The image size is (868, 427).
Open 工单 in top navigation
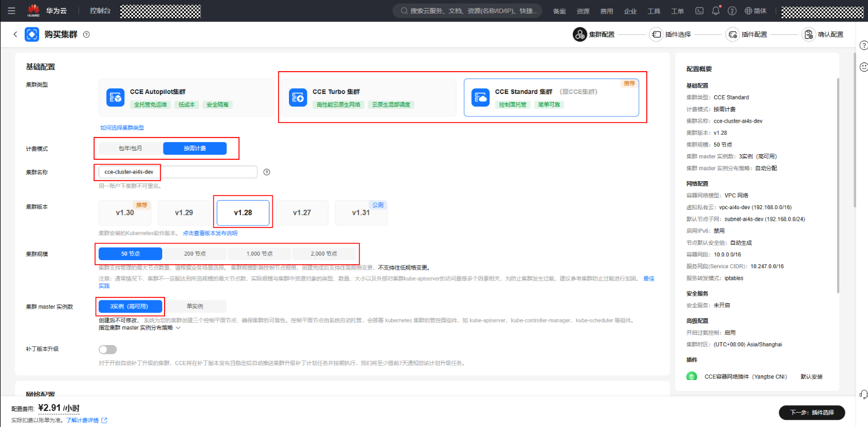pos(677,11)
